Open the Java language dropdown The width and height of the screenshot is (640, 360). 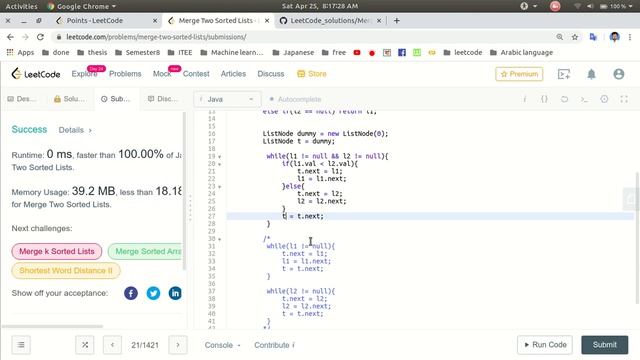click(227, 99)
